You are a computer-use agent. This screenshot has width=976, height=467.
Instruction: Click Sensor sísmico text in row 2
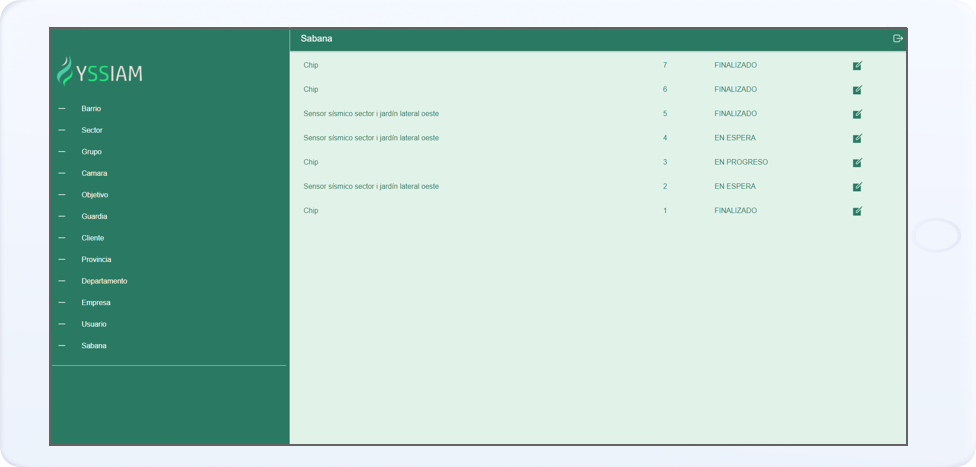(371, 187)
